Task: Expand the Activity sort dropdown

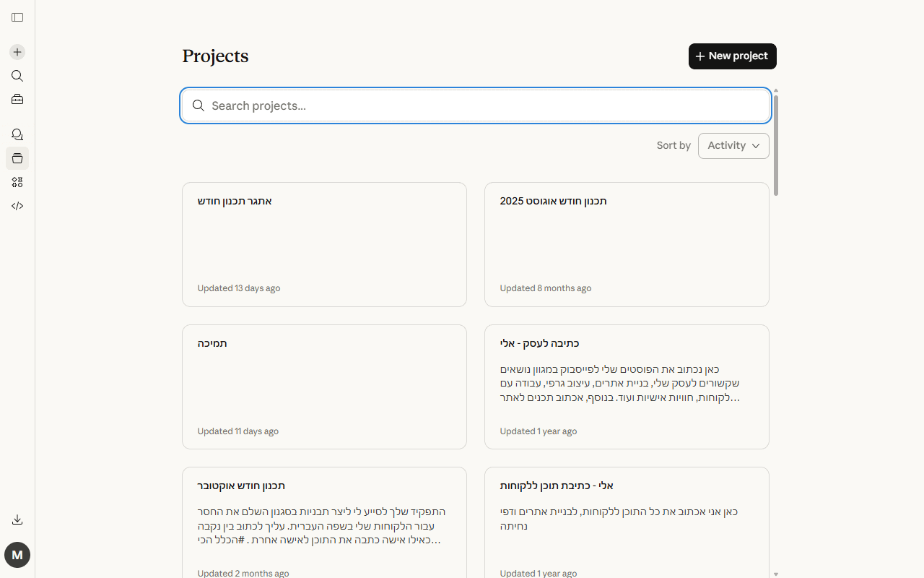Action: 733,146
